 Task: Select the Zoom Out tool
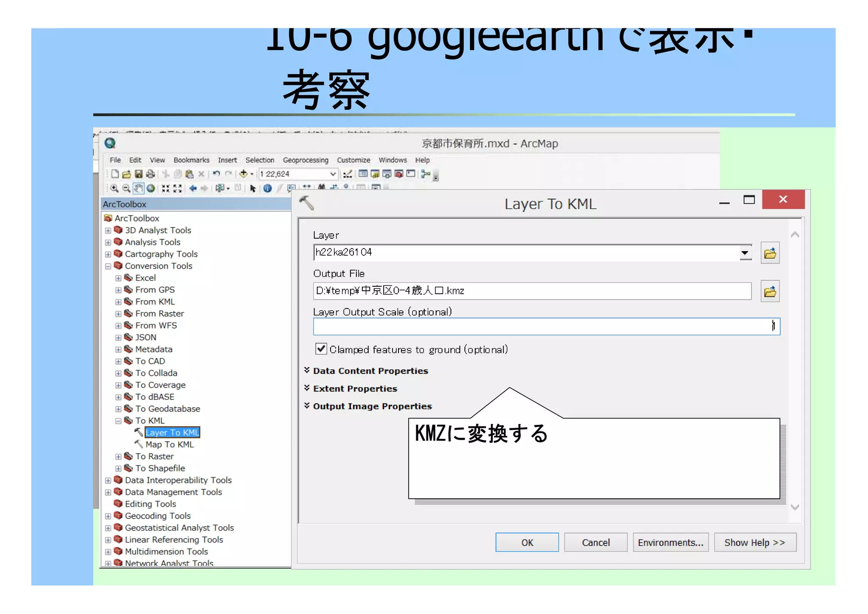pyautogui.click(x=126, y=188)
